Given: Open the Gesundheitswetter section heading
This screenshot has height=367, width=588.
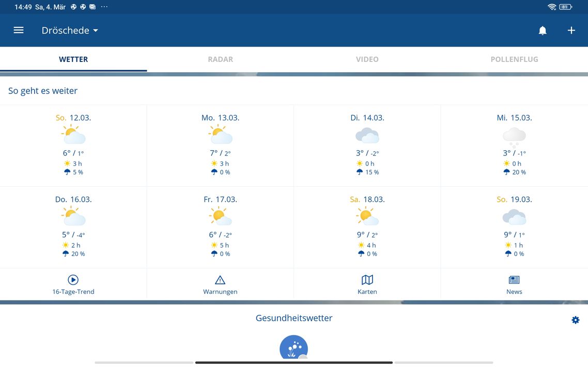Looking at the screenshot, I should [x=294, y=318].
